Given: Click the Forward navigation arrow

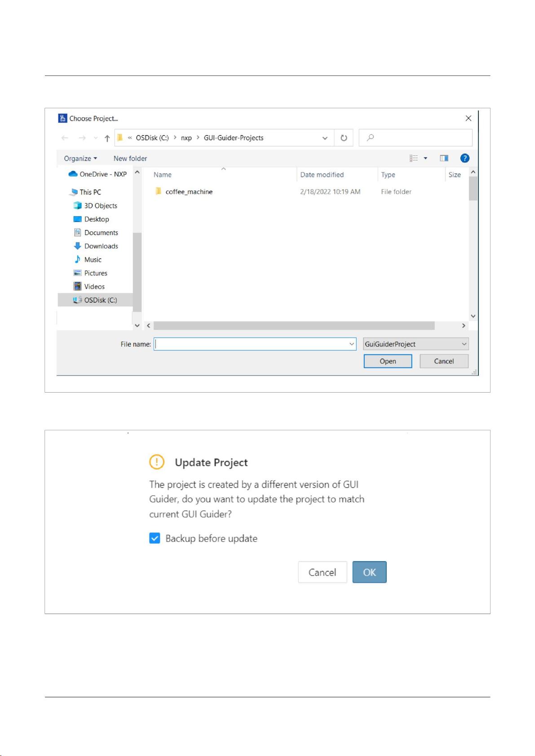Looking at the screenshot, I should click(x=82, y=138).
